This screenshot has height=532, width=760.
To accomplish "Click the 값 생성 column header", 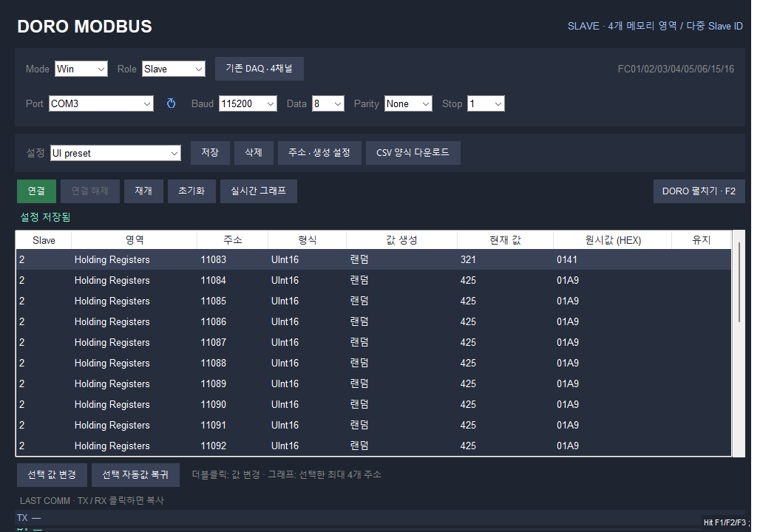I will coord(402,240).
